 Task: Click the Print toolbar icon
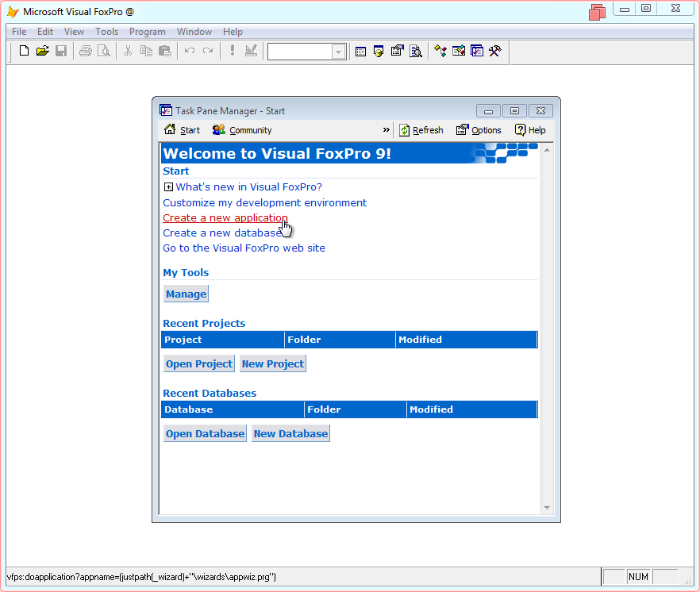click(x=85, y=51)
